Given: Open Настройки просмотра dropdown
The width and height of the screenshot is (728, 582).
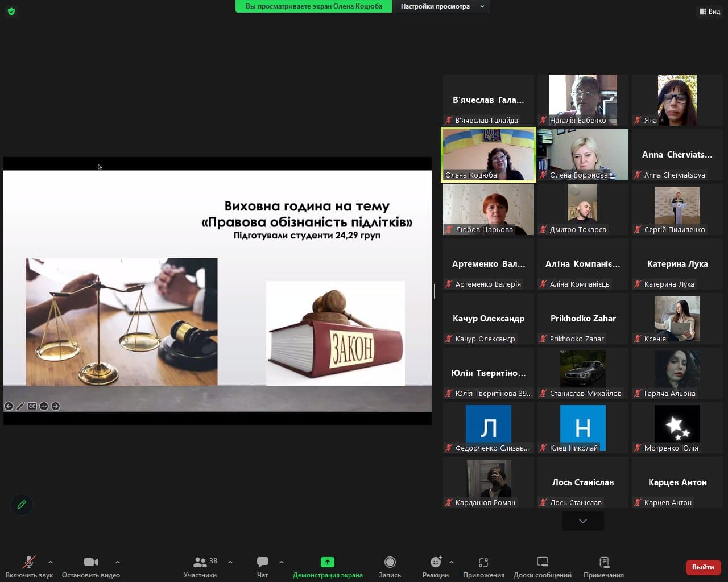Looking at the screenshot, I should coord(442,6).
